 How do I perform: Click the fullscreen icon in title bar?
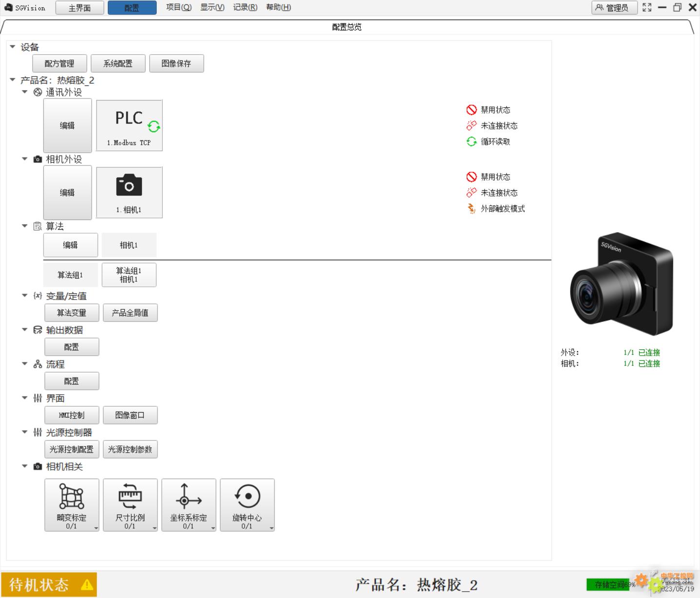(647, 7)
